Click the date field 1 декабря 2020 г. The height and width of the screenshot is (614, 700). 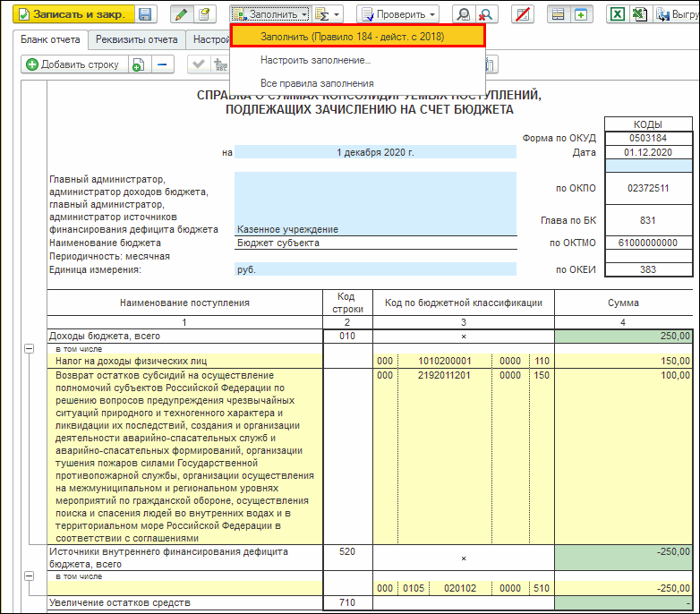[x=375, y=153]
